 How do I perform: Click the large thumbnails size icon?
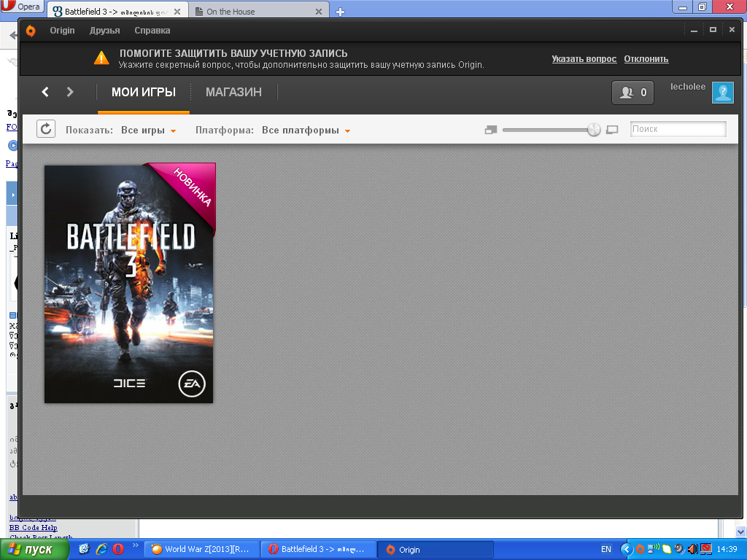[x=612, y=130]
